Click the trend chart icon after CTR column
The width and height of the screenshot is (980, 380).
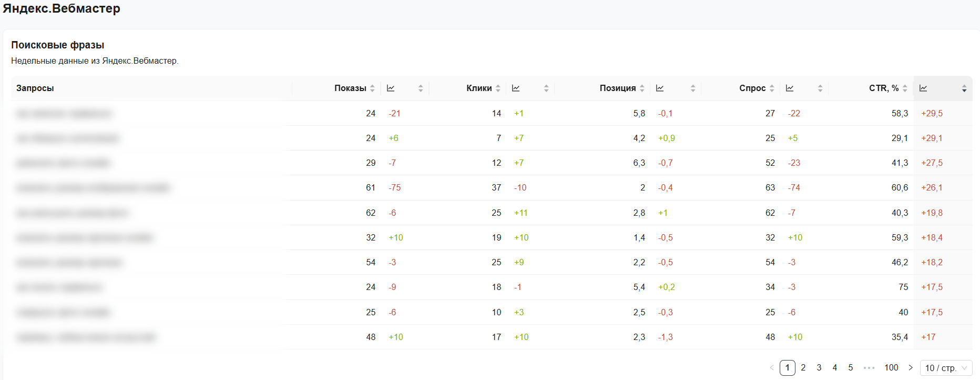(923, 88)
